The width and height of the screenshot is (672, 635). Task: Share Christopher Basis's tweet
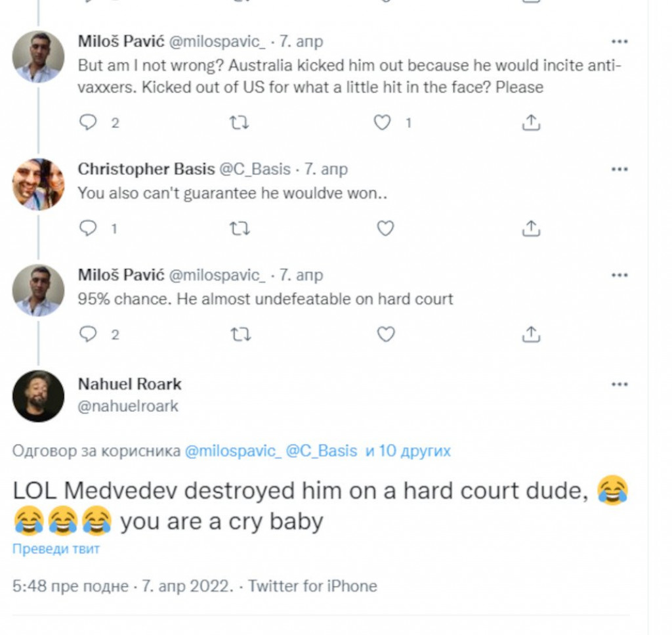(x=530, y=228)
